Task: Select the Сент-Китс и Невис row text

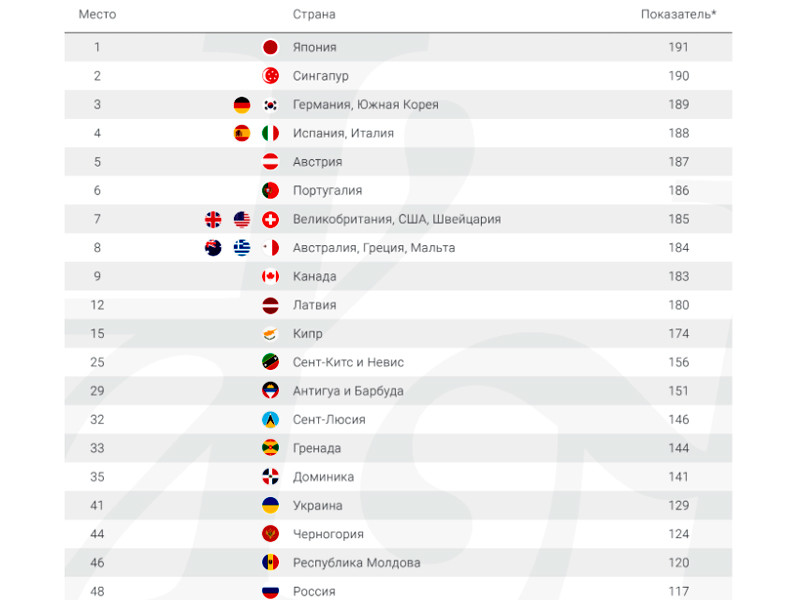Action: [348, 362]
